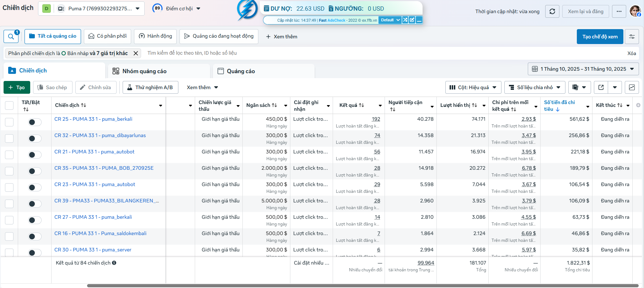The height and width of the screenshot is (288, 644).
Task: Click the shuffle icon in Fast AdsCheck bar
Action: click(405, 20)
